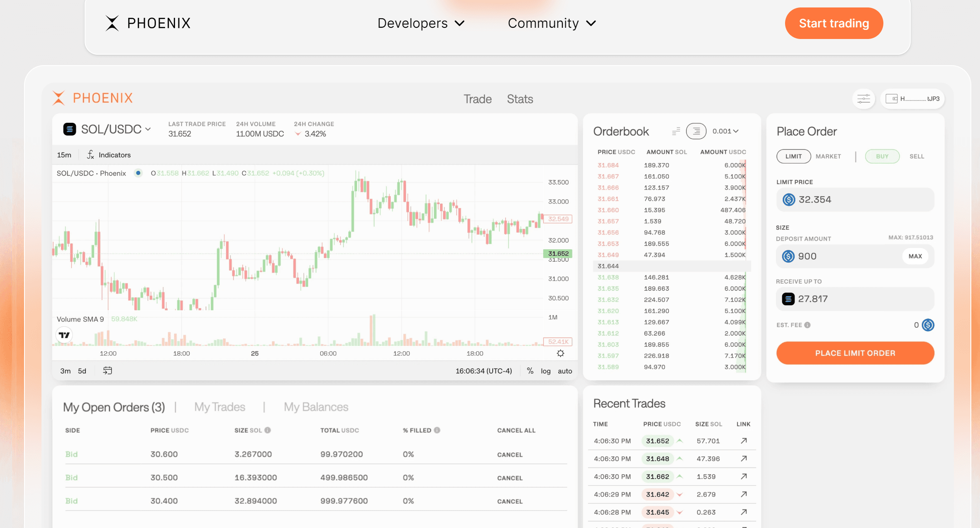Cancel the 30.500 bid order
This screenshot has width=980, height=528.
coord(510,478)
